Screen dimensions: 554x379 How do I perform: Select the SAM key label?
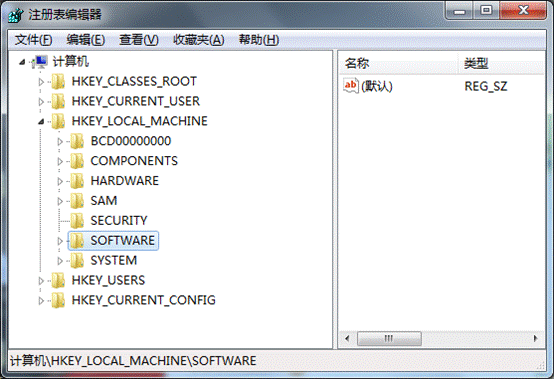(x=104, y=201)
